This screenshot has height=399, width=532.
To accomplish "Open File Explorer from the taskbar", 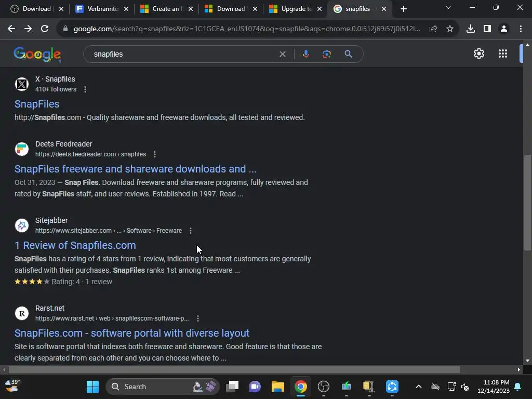I will [277, 387].
